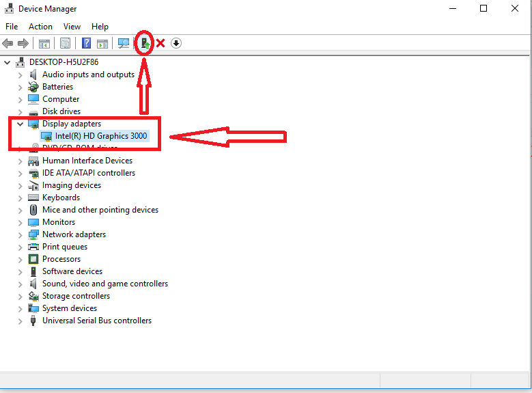Collapse the DESKTOP-H5U2F86 root node
Screen dimensions: 532x393
pyautogui.click(x=7, y=62)
